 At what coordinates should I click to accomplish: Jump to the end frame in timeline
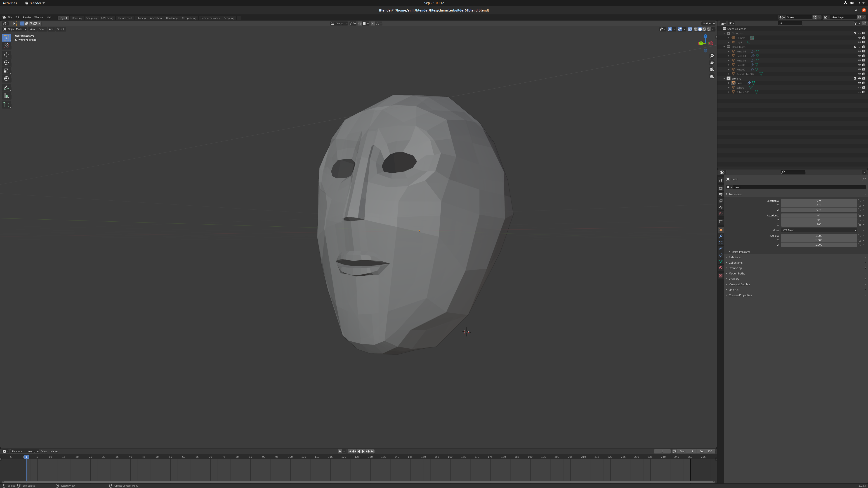372,451
